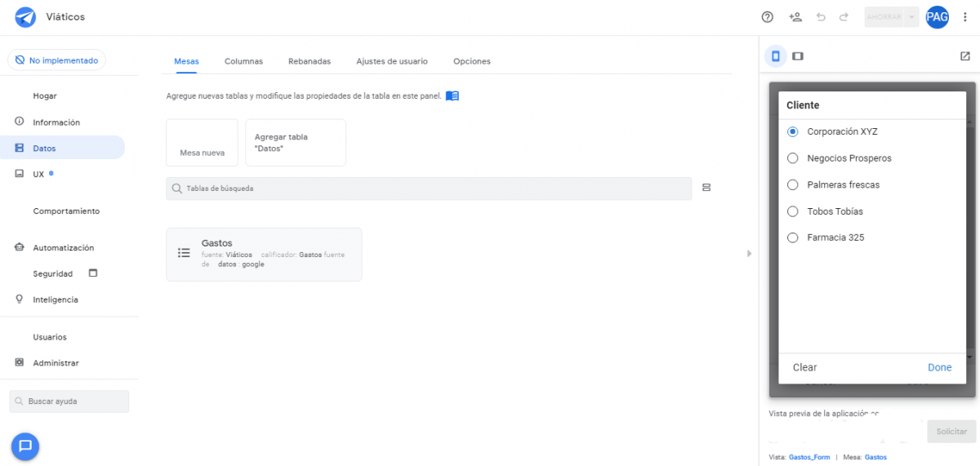Switch to the Columnas tab
Screen dimensions: 980x466
point(243,61)
